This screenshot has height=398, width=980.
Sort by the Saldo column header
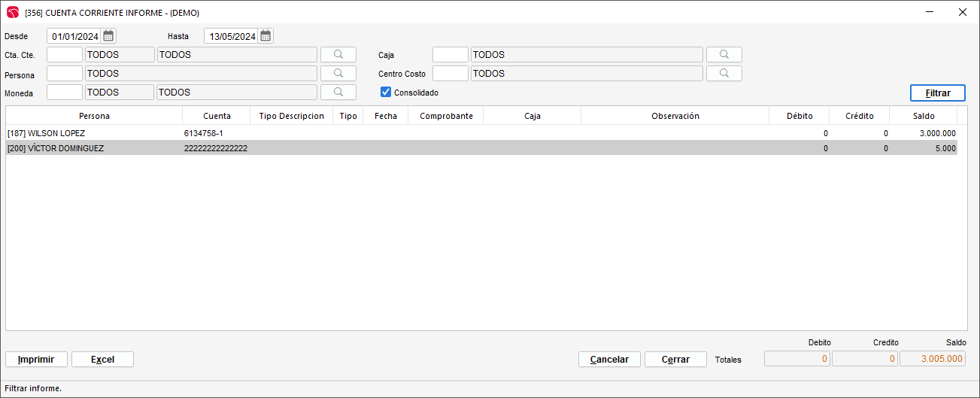pyautogui.click(x=924, y=116)
